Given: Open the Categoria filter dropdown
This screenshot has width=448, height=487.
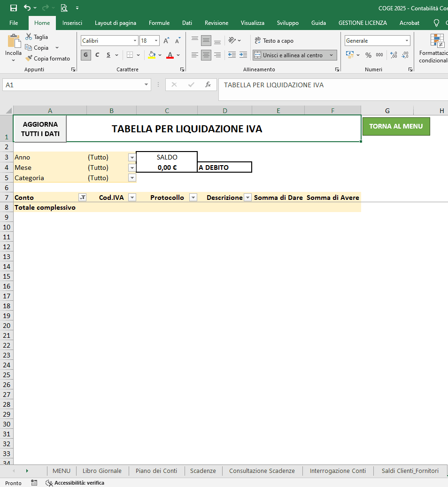Looking at the screenshot, I should pyautogui.click(x=132, y=178).
